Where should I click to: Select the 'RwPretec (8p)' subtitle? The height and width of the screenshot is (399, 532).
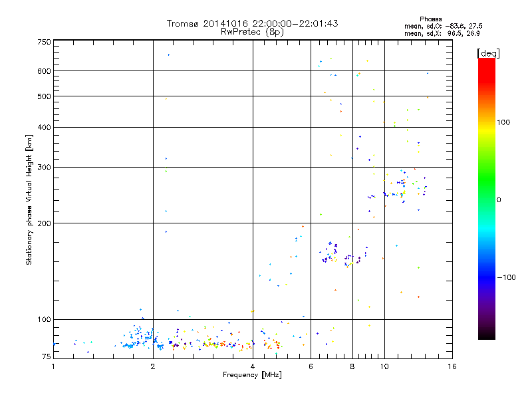(252, 32)
